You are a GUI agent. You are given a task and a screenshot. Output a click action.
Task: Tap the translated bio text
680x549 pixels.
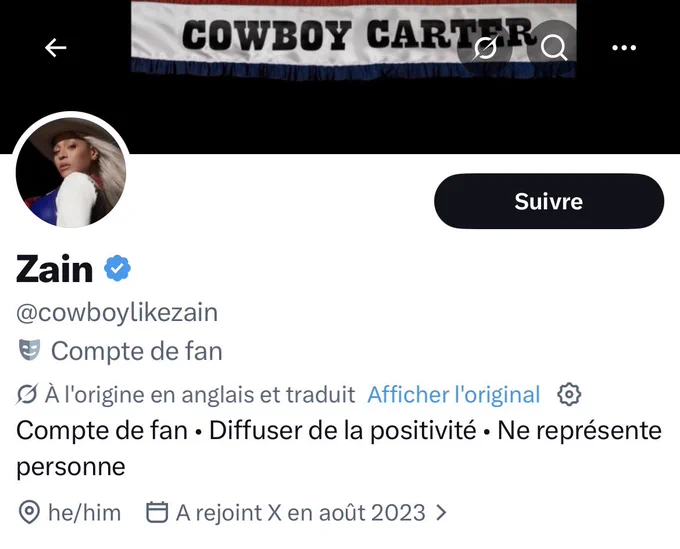point(339,448)
